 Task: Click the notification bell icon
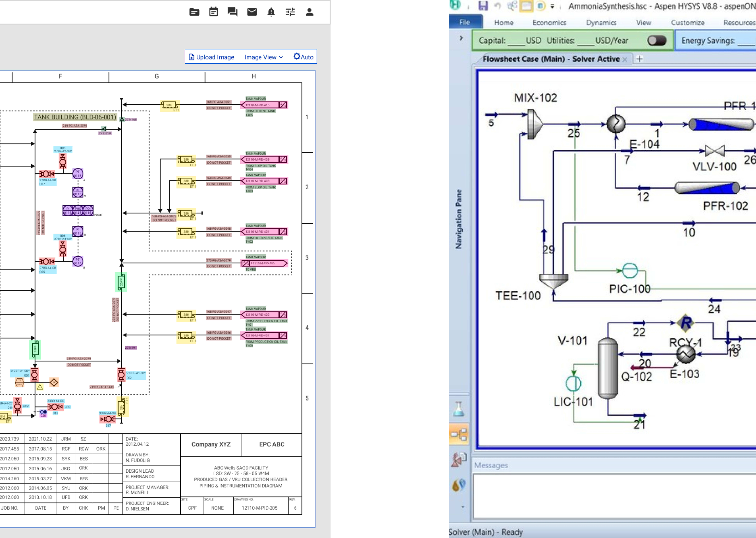click(x=271, y=12)
